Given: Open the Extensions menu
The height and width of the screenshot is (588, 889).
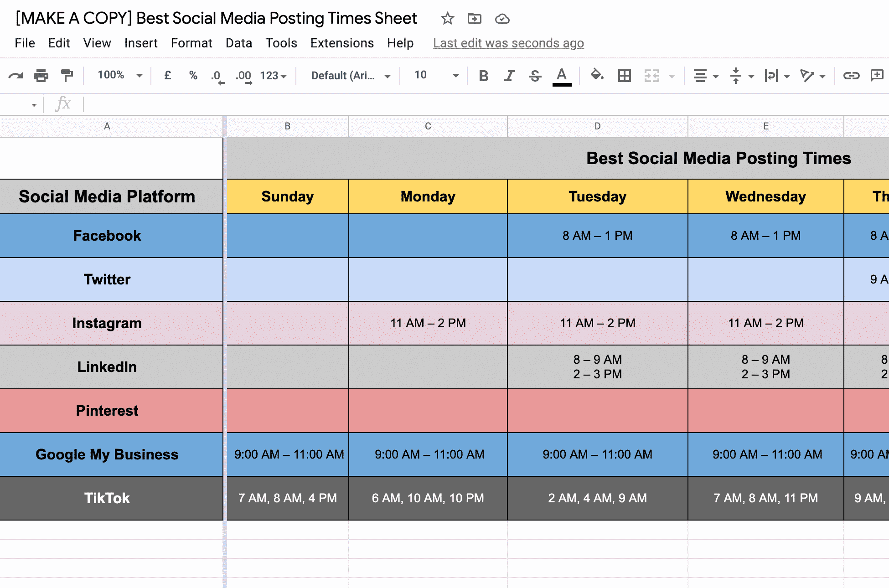Looking at the screenshot, I should [342, 43].
